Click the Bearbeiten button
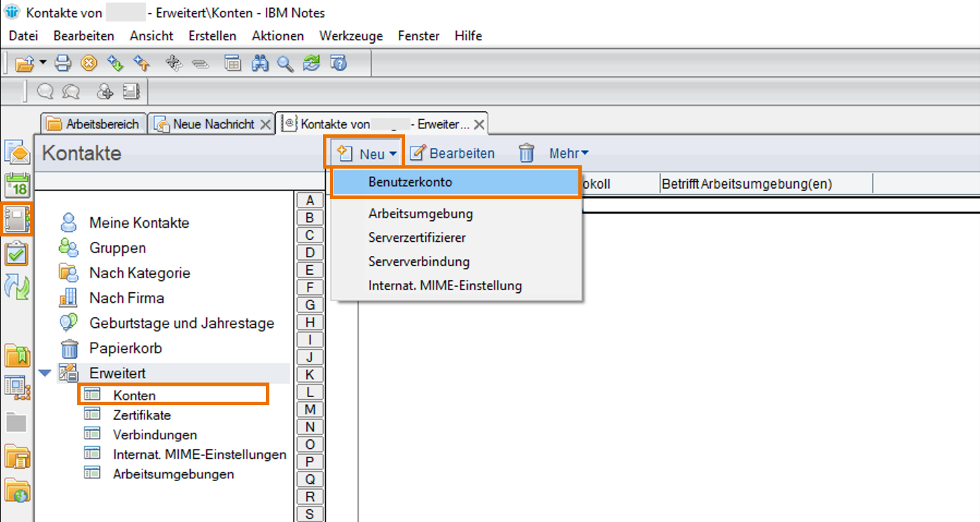This screenshot has height=522, width=980. click(x=453, y=153)
